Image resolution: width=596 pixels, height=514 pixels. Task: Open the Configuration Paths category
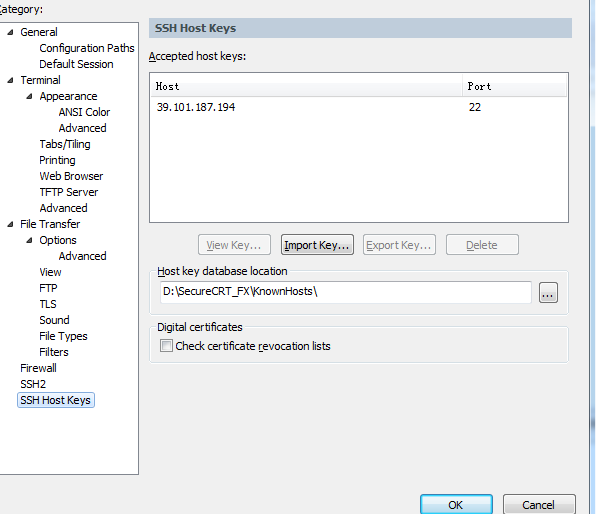tap(87, 48)
